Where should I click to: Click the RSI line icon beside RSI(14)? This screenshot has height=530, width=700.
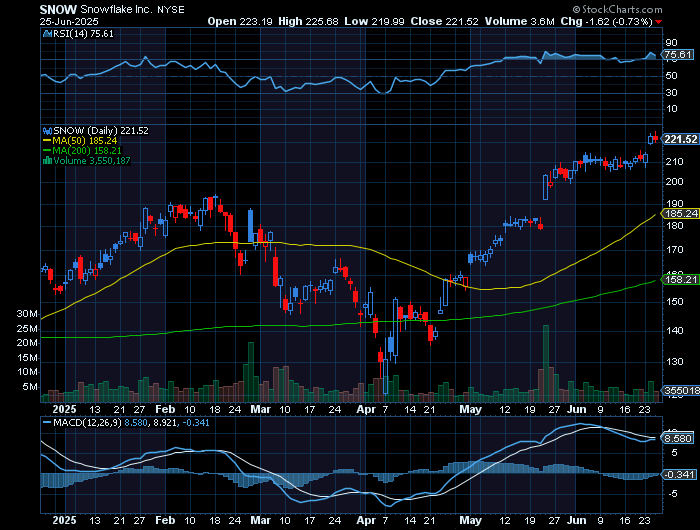47,33
